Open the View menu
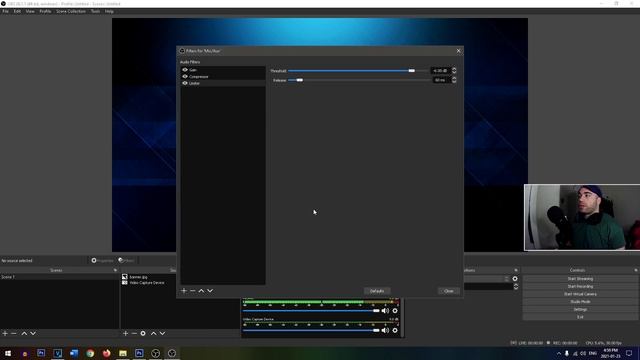 click(x=30, y=11)
